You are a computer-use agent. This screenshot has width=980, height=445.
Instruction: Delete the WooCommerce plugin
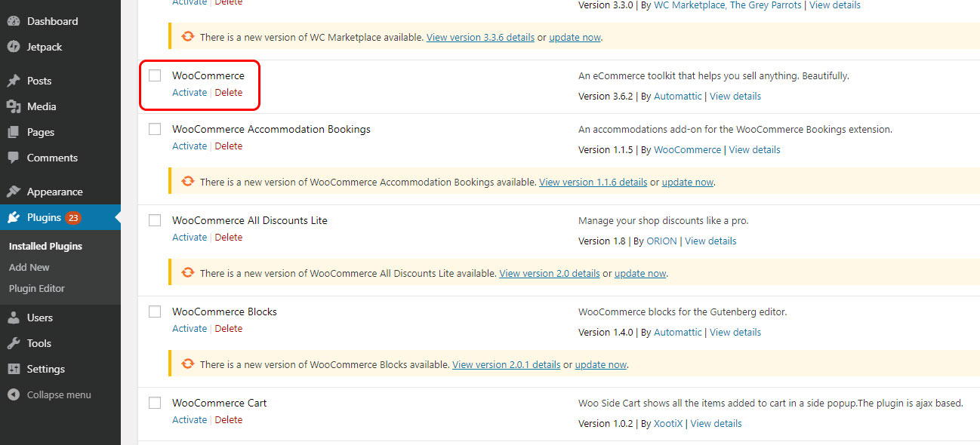click(x=229, y=93)
